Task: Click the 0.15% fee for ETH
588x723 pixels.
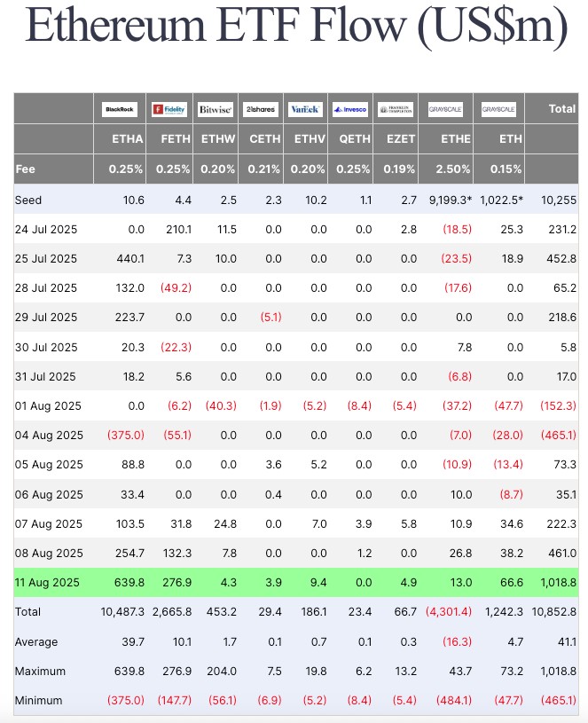Action: click(x=506, y=169)
